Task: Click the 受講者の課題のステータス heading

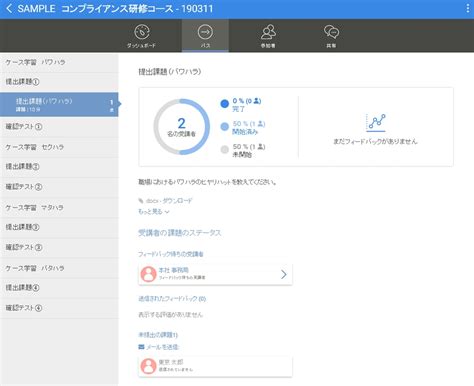Action: tap(180, 233)
